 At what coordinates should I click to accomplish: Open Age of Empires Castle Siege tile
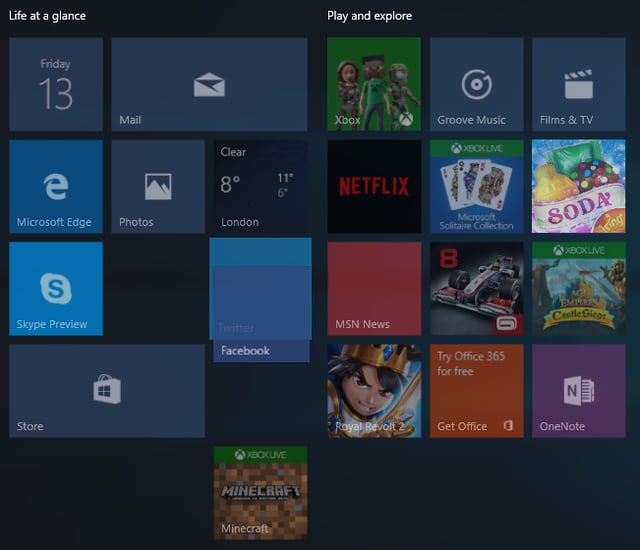click(x=579, y=288)
